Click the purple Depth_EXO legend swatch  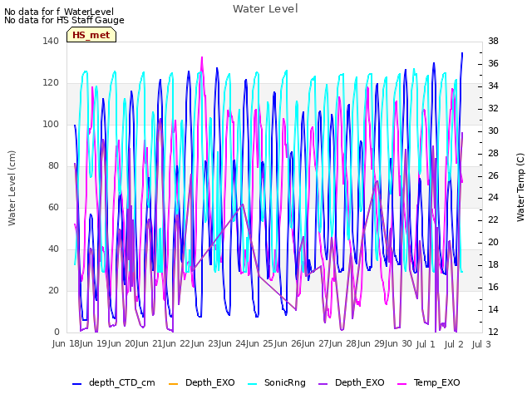pos(323,384)
